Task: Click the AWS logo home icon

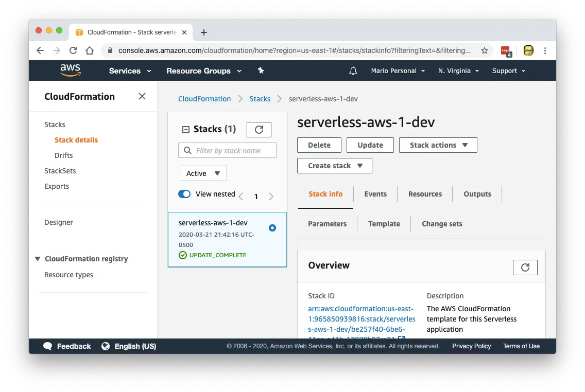Action: pyautogui.click(x=70, y=70)
